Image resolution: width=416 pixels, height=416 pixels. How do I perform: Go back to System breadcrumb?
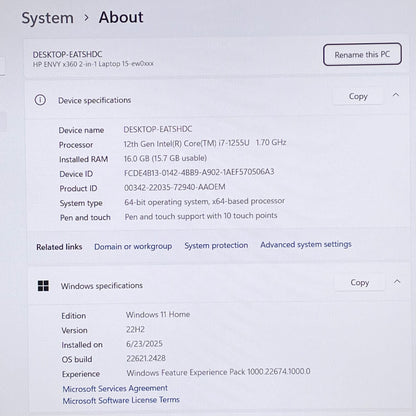[x=47, y=18]
